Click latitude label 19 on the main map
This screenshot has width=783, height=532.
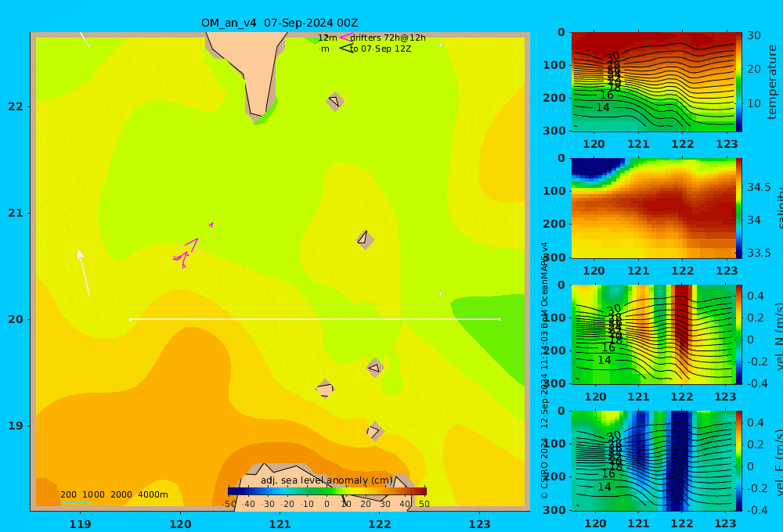pos(16,426)
